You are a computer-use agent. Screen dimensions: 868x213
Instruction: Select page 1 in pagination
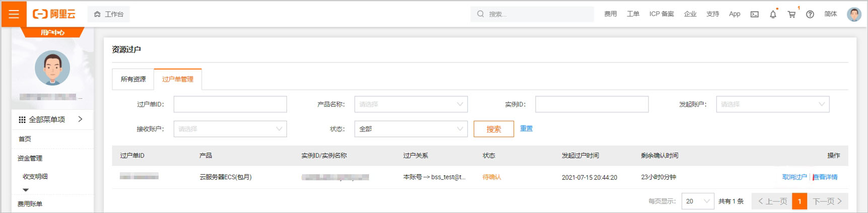coord(800,201)
